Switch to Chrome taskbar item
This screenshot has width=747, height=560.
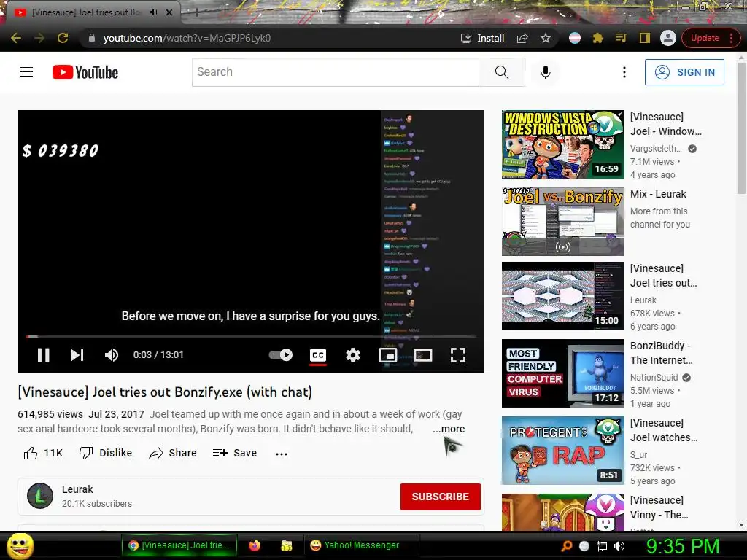pos(179,545)
